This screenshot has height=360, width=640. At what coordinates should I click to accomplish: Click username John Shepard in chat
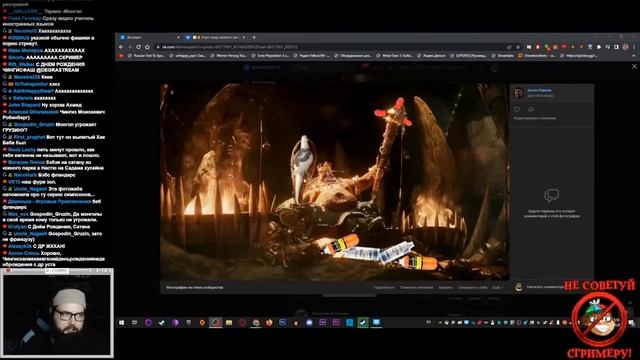pos(24,105)
